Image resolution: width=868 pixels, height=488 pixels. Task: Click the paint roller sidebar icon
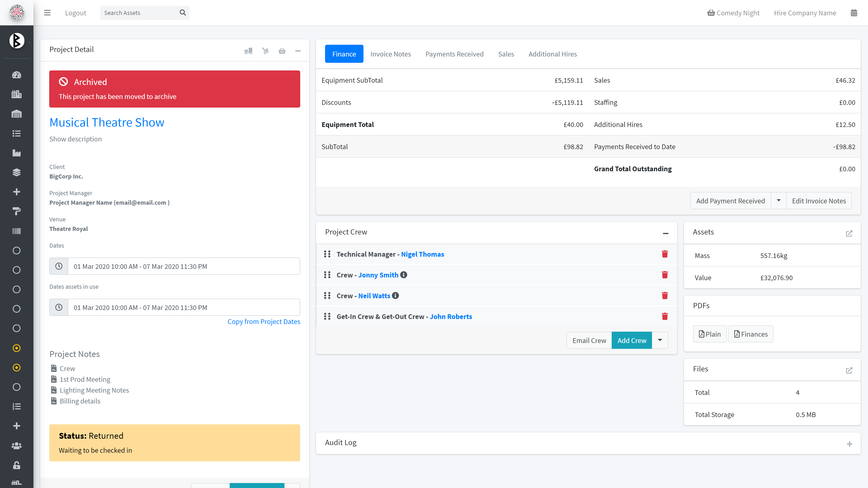click(17, 211)
